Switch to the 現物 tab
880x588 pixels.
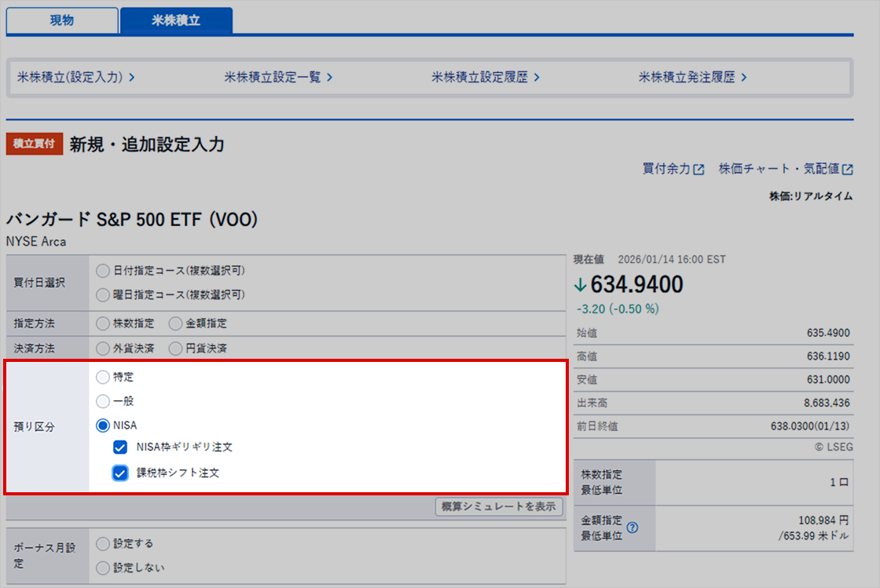[61, 21]
